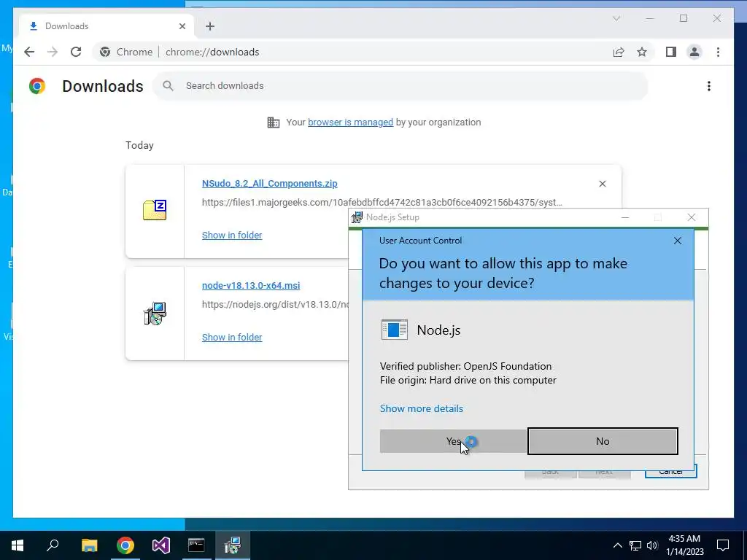Select Node.js installer on taskbar

click(233, 545)
